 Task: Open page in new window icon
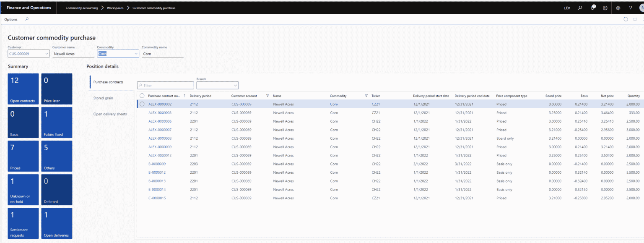(x=635, y=19)
